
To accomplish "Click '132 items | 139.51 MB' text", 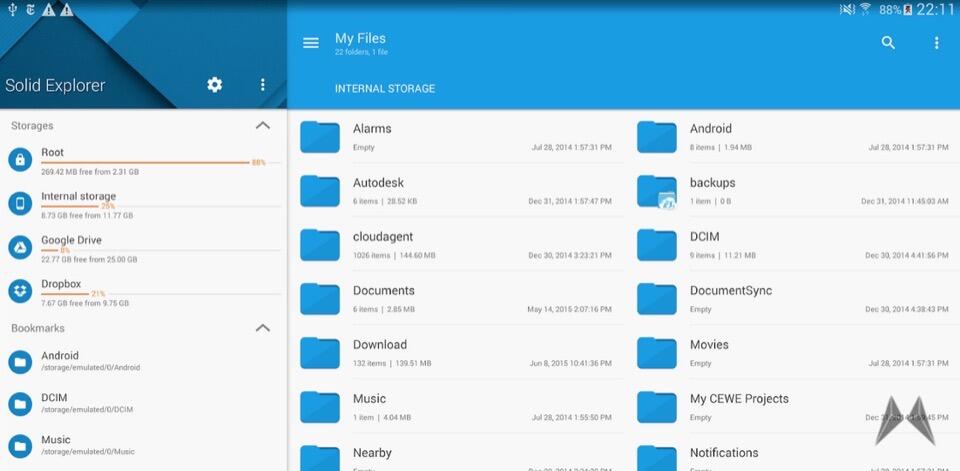I will 392,364.
